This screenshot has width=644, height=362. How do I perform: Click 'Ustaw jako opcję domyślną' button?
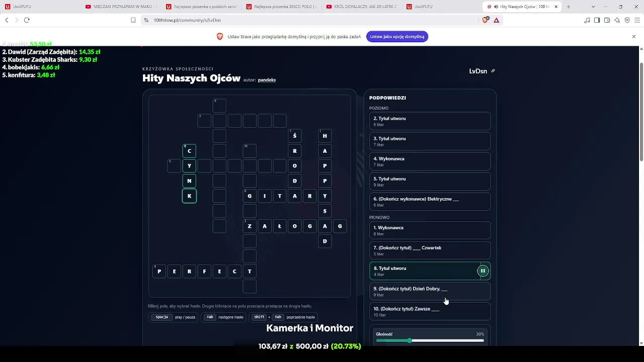click(x=397, y=37)
